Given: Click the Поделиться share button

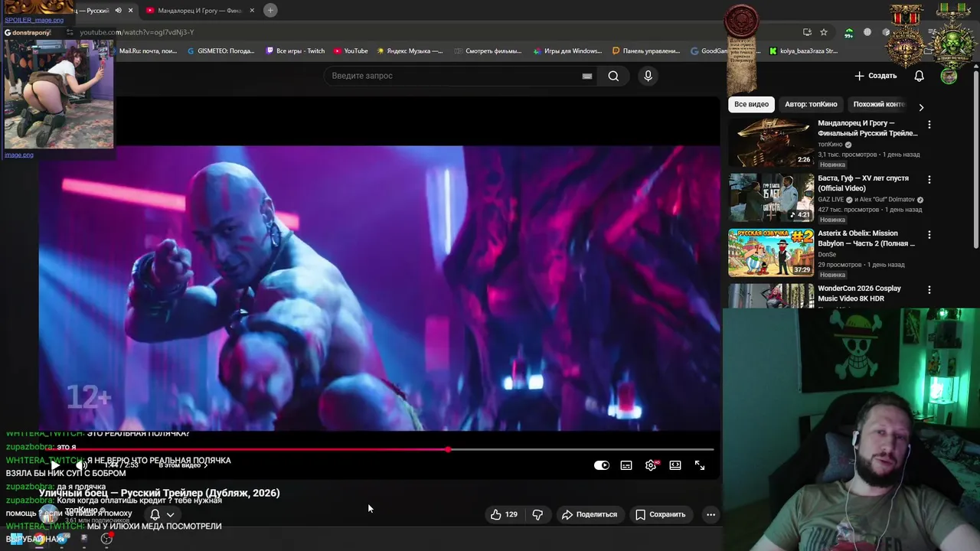Looking at the screenshot, I should (x=590, y=514).
